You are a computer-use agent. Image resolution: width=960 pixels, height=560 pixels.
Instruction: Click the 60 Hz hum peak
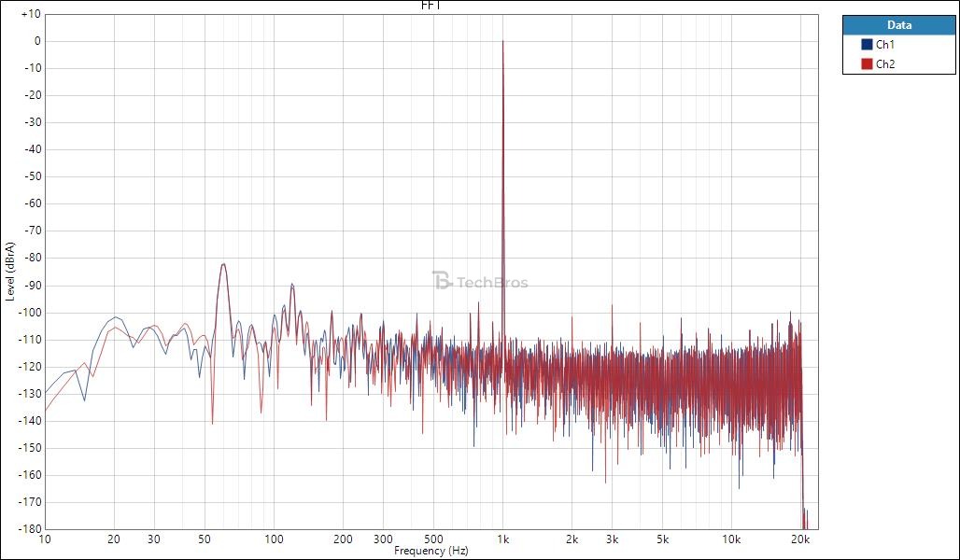pyautogui.click(x=223, y=264)
